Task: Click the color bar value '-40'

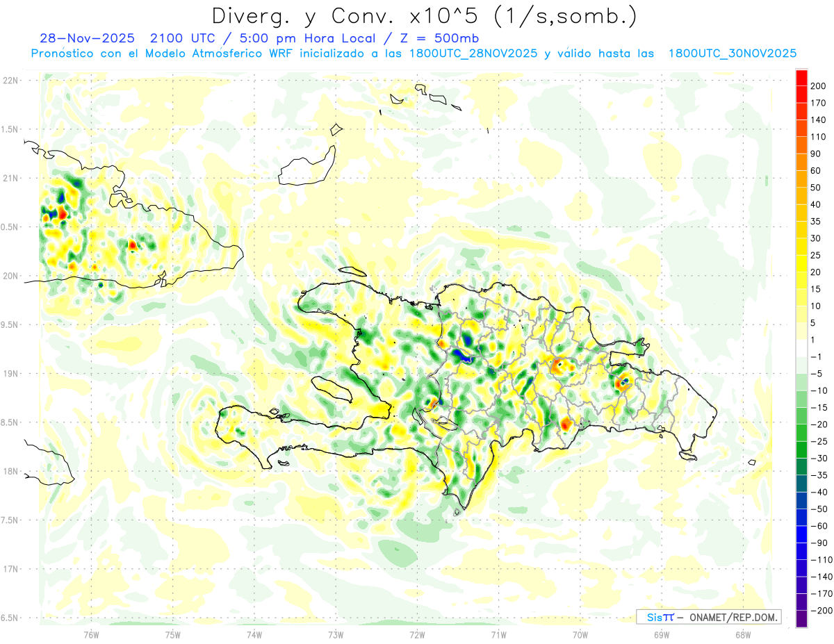Action: click(819, 492)
